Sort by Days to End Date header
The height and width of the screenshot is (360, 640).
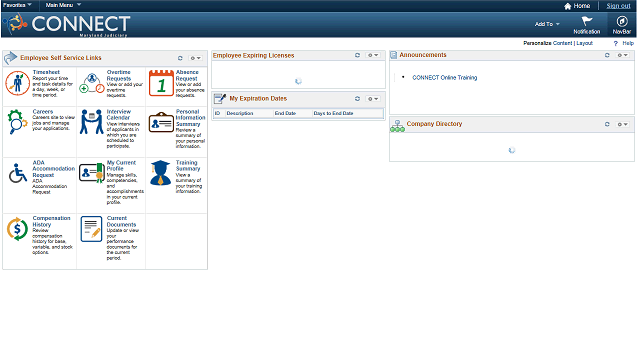(333, 113)
